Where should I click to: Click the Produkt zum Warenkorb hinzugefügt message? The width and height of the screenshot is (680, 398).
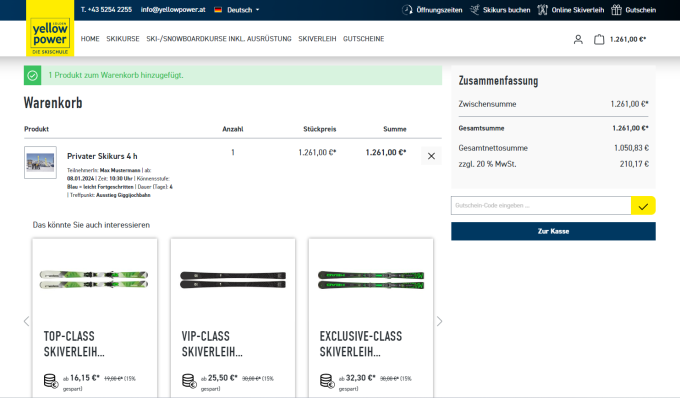[116, 75]
